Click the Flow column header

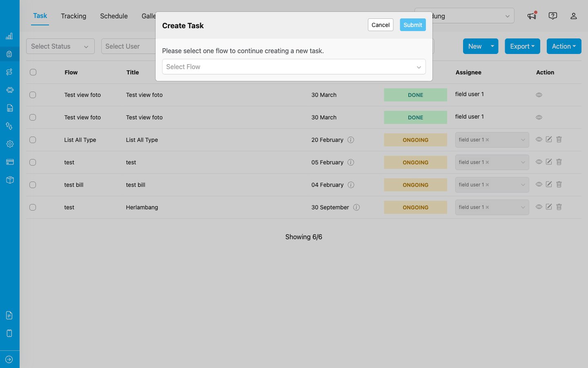(71, 72)
